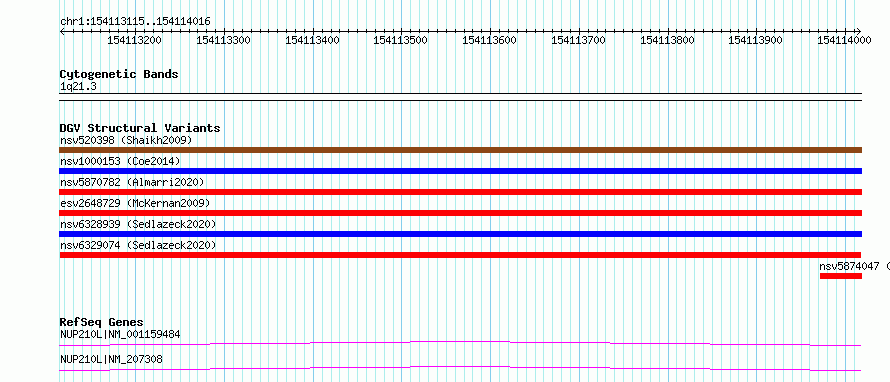
Task: Click ruler position 154113800
Action: click(668, 40)
